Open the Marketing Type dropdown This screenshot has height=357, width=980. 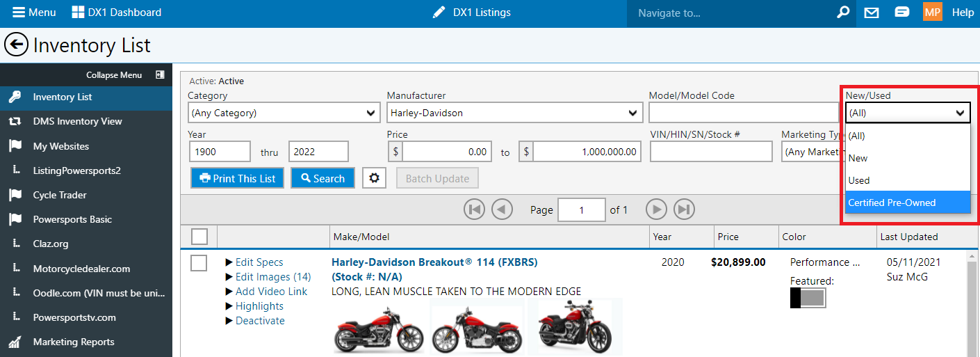[813, 152]
